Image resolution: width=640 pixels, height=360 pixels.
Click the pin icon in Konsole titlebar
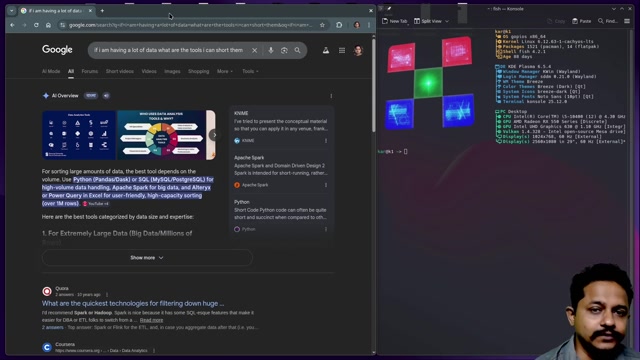coord(389,9)
